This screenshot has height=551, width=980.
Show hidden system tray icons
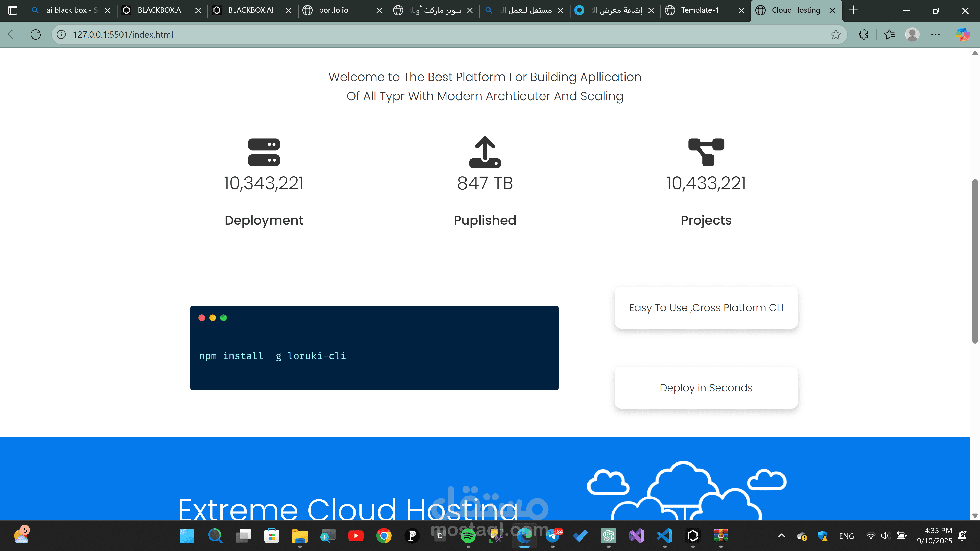781,536
